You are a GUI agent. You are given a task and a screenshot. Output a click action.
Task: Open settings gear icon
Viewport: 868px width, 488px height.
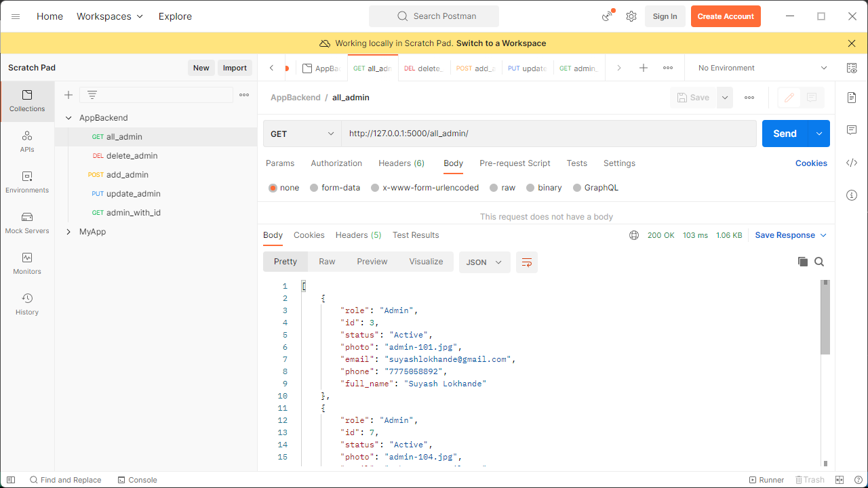(x=631, y=16)
